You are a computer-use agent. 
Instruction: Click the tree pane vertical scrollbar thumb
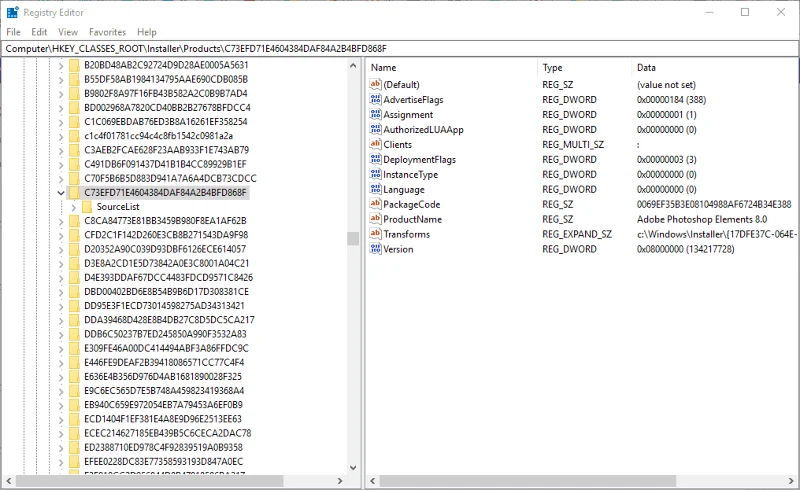click(x=353, y=238)
